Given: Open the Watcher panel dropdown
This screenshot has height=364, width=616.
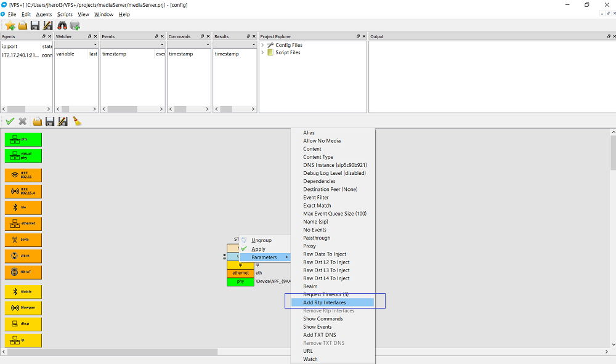Looking at the screenshot, I should click(x=95, y=44).
